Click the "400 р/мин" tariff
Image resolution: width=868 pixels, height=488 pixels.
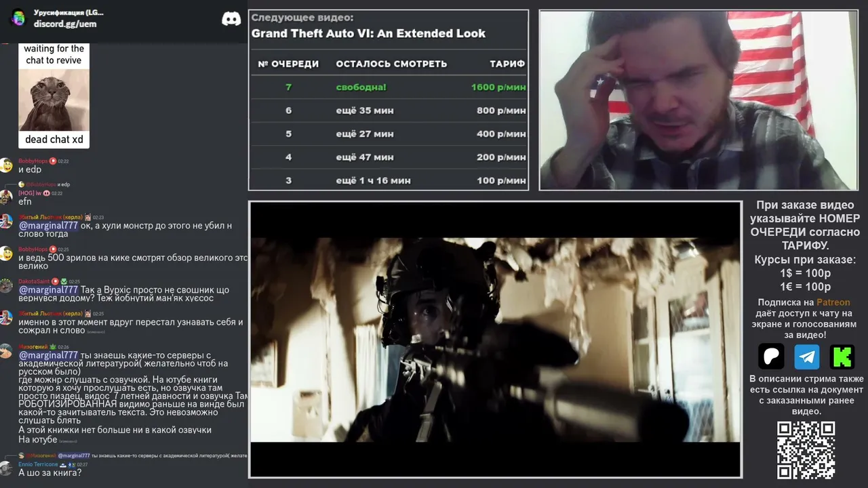[x=501, y=134]
